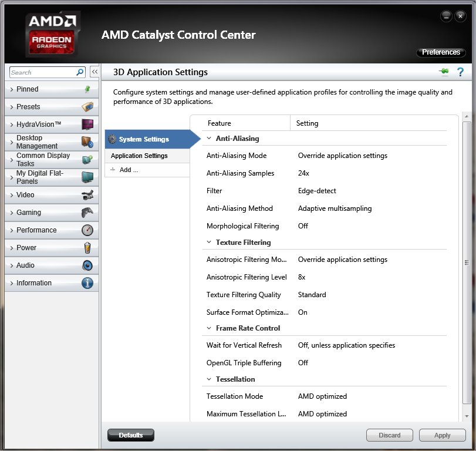Image resolution: width=476 pixels, height=451 pixels.
Task: Click the Information icon in sidebar
Action: click(87, 283)
